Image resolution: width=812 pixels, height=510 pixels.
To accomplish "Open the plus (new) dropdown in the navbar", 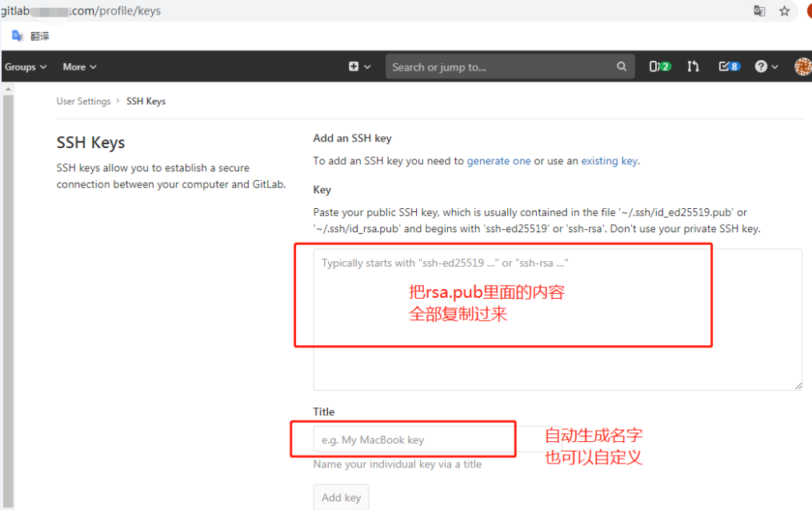I will [358, 66].
